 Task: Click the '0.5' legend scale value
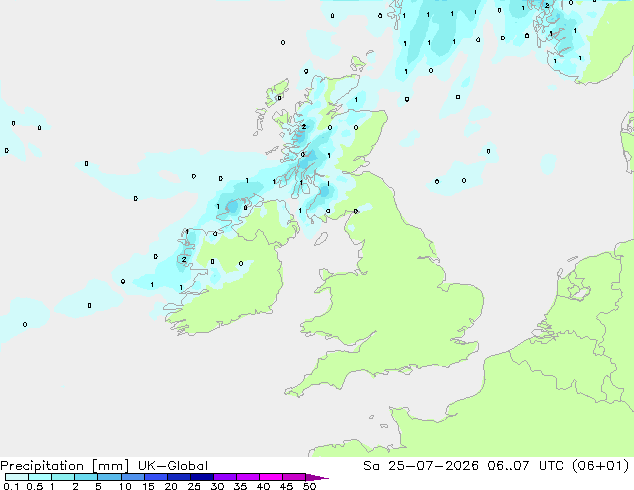pyautogui.click(x=35, y=486)
